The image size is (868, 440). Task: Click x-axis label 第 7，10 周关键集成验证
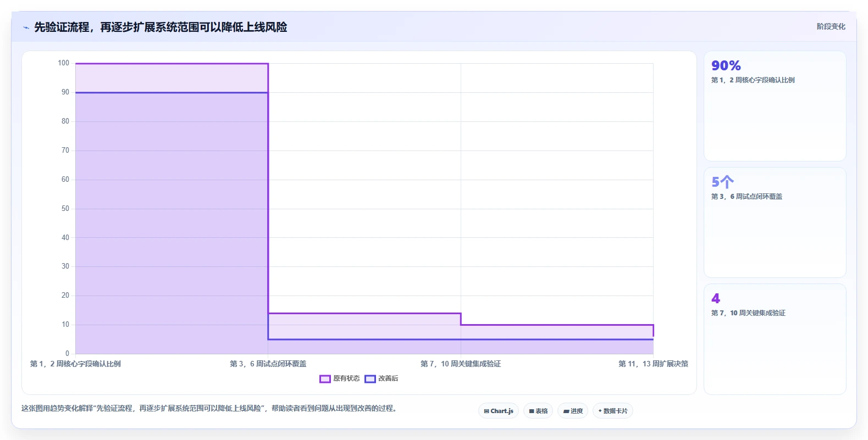click(461, 364)
